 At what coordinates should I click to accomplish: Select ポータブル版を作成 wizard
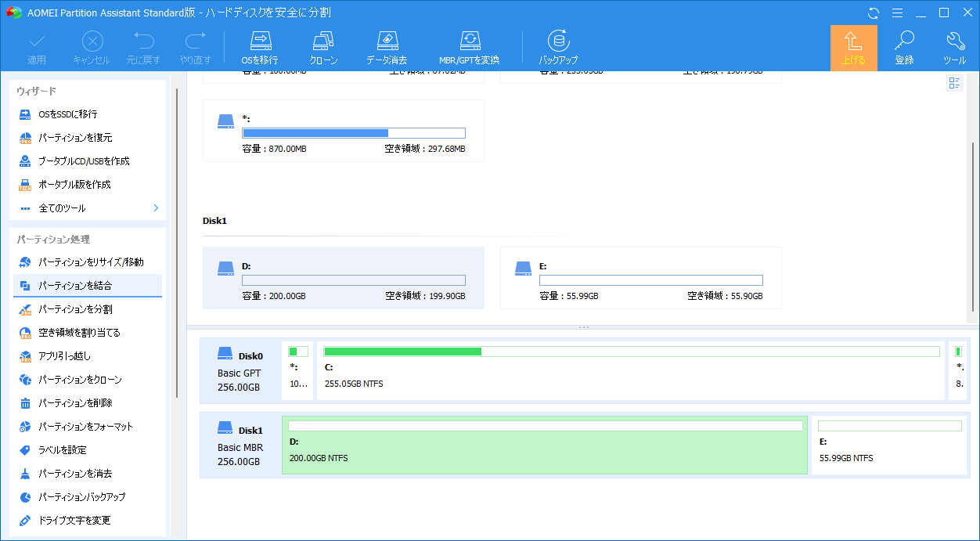[x=89, y=185]
